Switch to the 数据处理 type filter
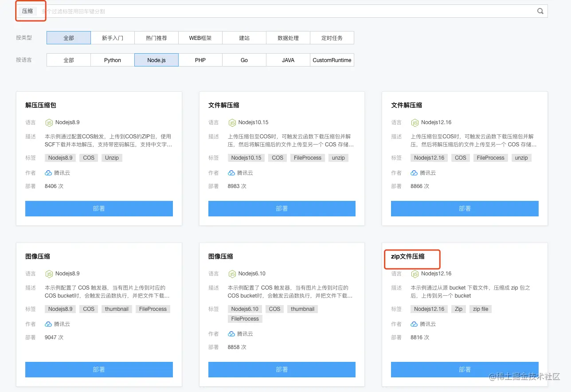The width and height of the screenshot is (571, 392). click(288, 38)
